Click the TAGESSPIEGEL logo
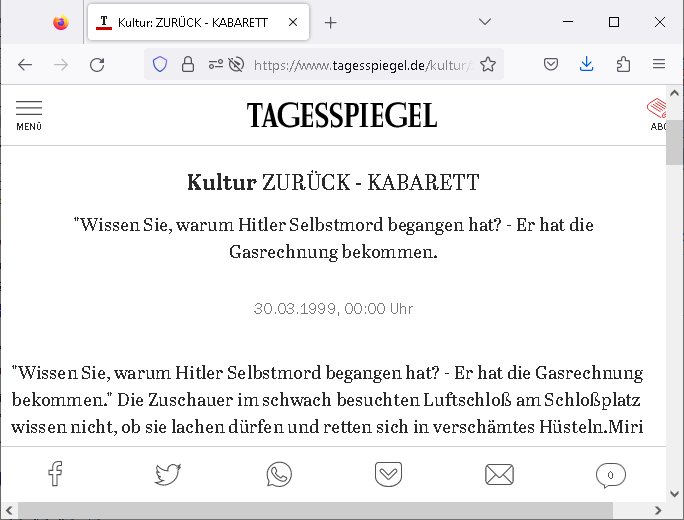Viewport: 684px width, 520px height. (x=342, y=115)
